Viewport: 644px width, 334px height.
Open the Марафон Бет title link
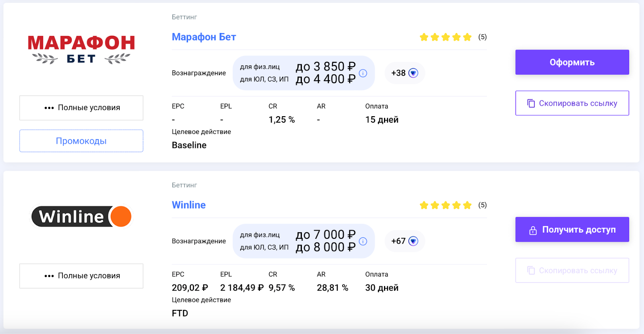pyautogui.click(x=204, y=37)
